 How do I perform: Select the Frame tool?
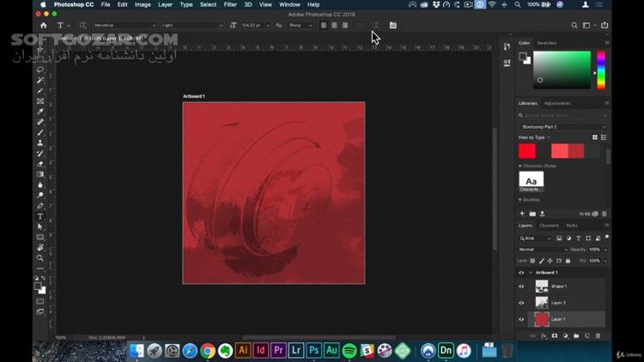40,101
